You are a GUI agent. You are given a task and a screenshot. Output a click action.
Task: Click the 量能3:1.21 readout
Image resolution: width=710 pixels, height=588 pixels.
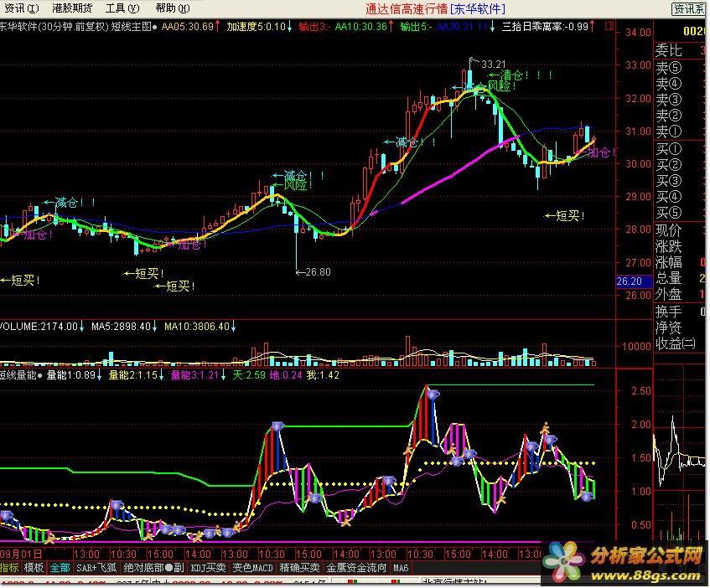point(194,375)
